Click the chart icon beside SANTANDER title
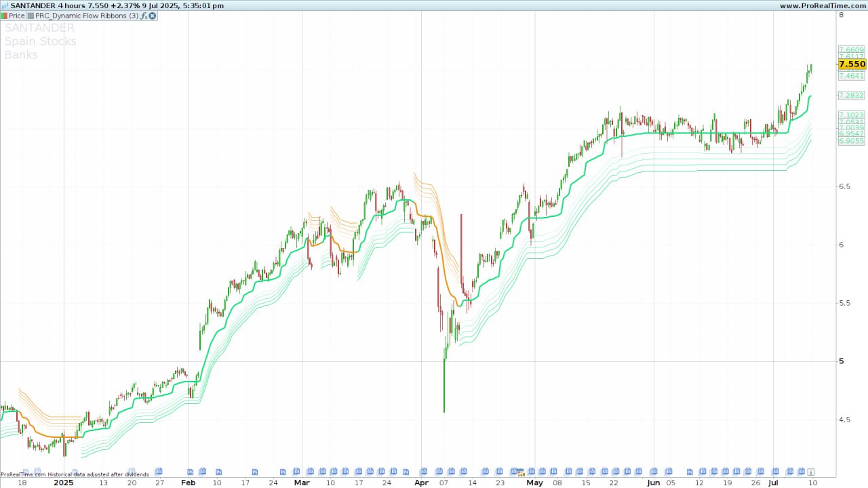Viewport: 868px width, 488px height. (5, 5)
